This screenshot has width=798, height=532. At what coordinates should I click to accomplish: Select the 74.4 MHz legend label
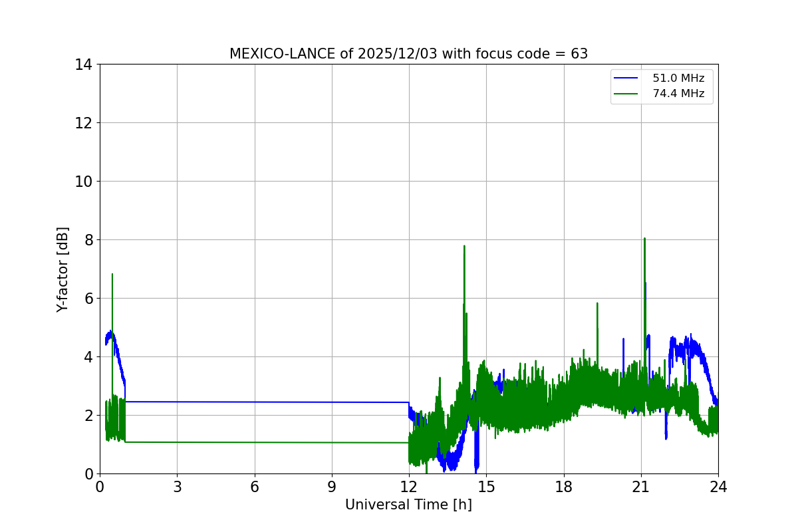pos(678,94)
